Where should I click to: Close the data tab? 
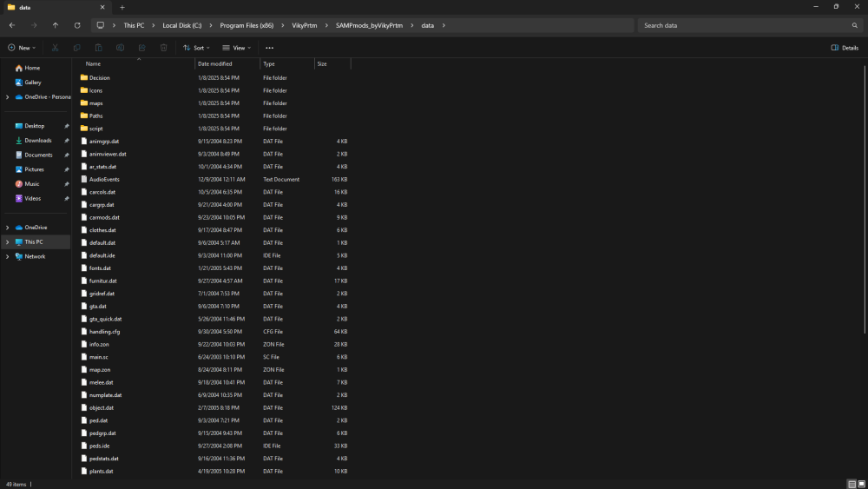point(102,7)
